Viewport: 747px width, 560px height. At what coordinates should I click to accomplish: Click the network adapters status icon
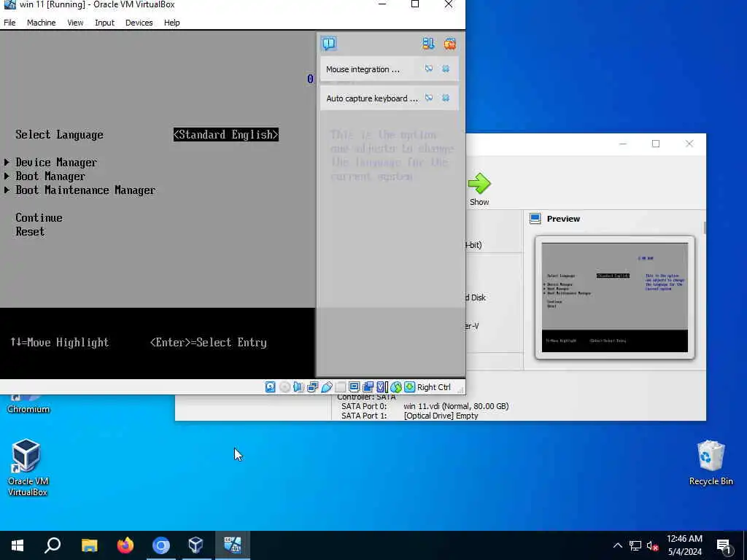(312, 387)
